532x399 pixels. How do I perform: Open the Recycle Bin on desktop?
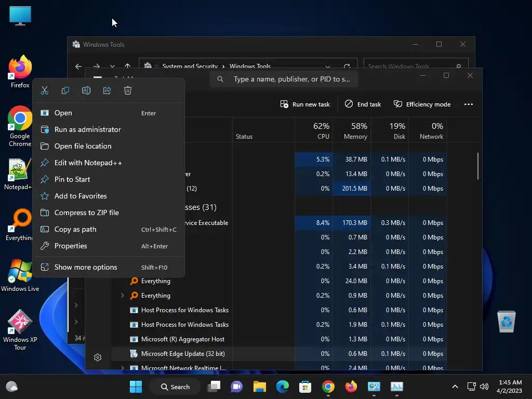coord(507,321)
